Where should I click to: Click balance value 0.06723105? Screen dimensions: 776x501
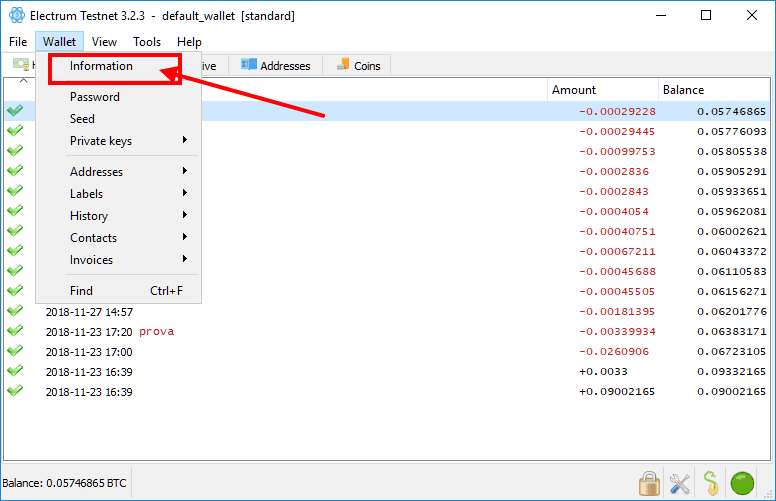tap(731, 351)
